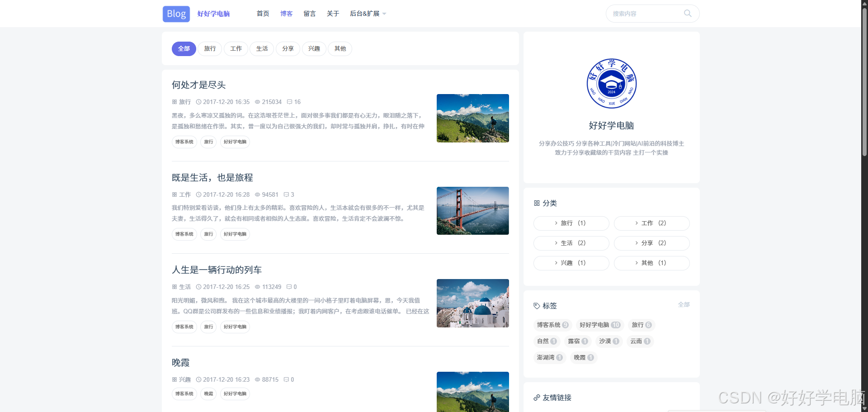Click the 自然 tag in sidebar

[547, 341]
